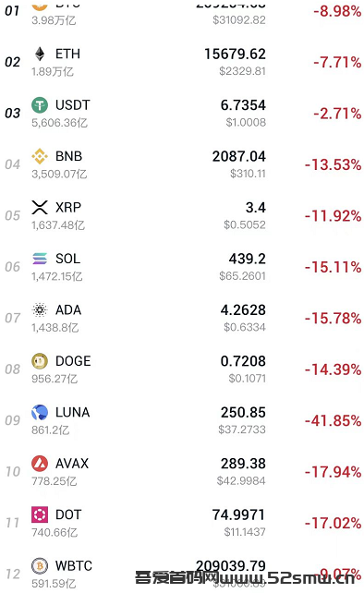
Task: Click the SOL Solana striped icon
Action: click(40, 259)
